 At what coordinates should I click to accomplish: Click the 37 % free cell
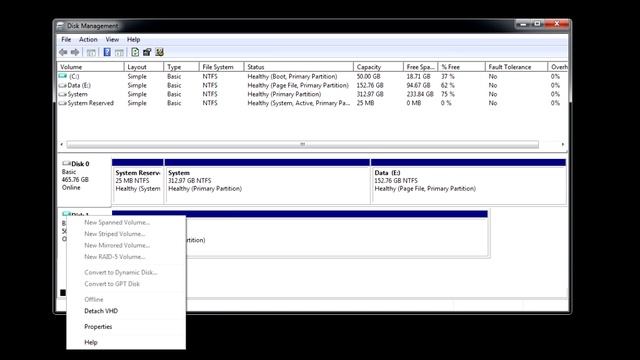tap(448, 77)
